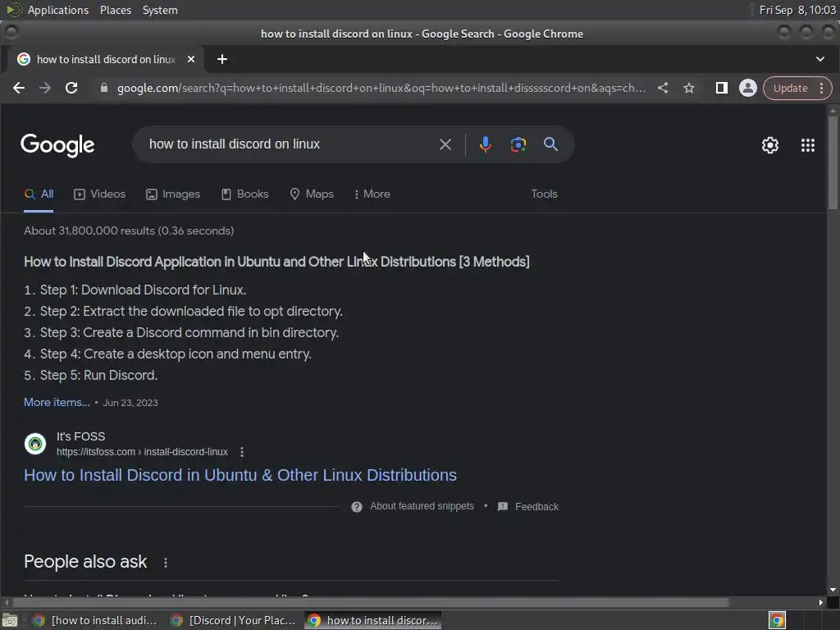Image resolution: width=840 pixels, height=630 pixels.
Task: Close the 'how to install discord on linux' tab
Action: pyautogui.click(x=190, y=59)
